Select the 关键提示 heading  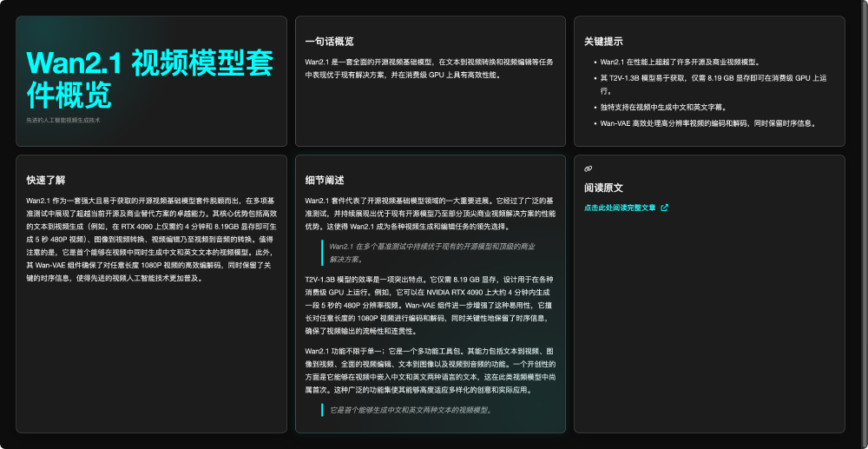tap(603, 42)
